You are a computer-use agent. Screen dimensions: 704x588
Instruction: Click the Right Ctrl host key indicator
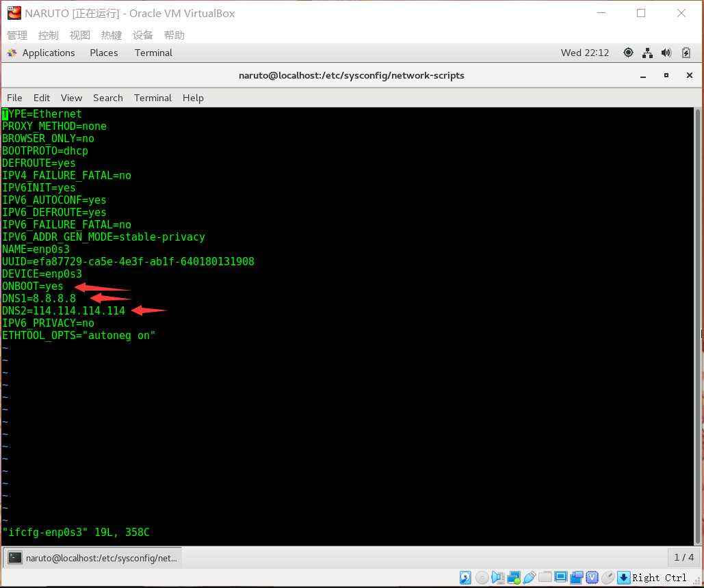pyautogui.click(x=659, y=577)
